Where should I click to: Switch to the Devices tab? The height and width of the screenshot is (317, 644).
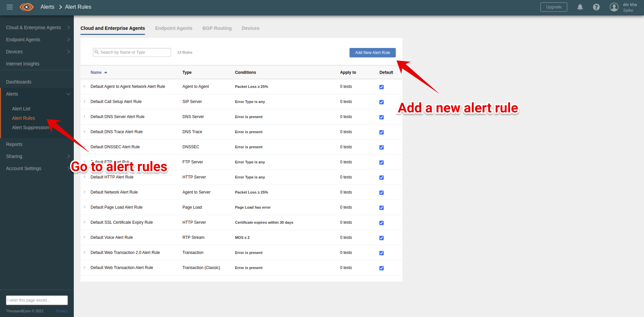point(250,28)
